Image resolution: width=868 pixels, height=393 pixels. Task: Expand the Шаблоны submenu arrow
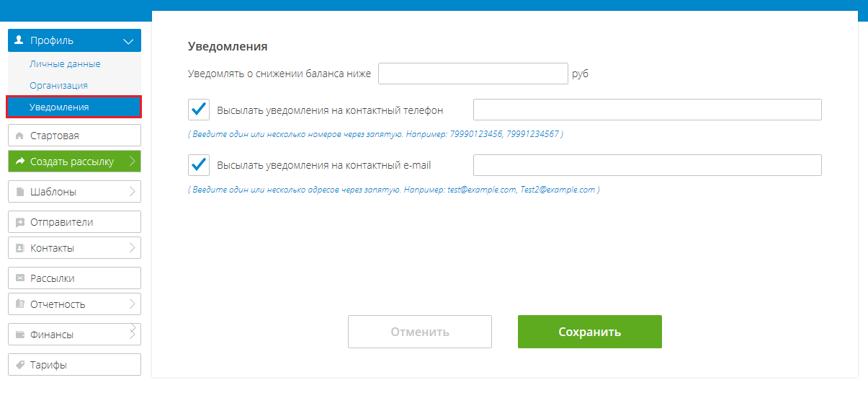pyautogui.click(x=133, y=191)
